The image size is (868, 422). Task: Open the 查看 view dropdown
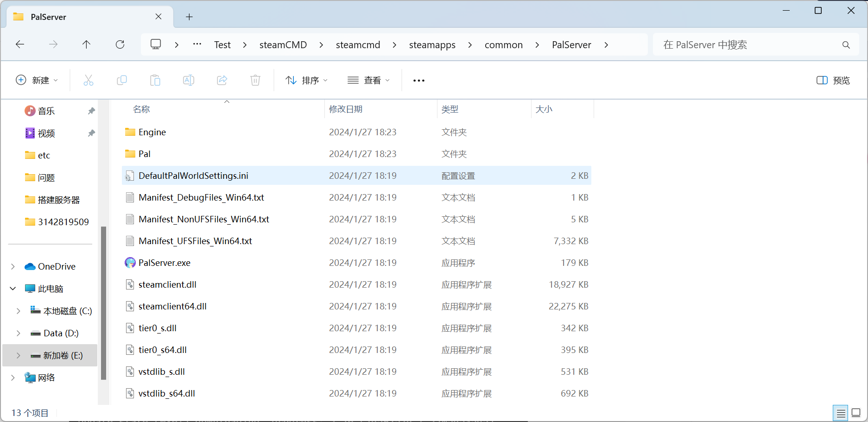pos(369,80)
